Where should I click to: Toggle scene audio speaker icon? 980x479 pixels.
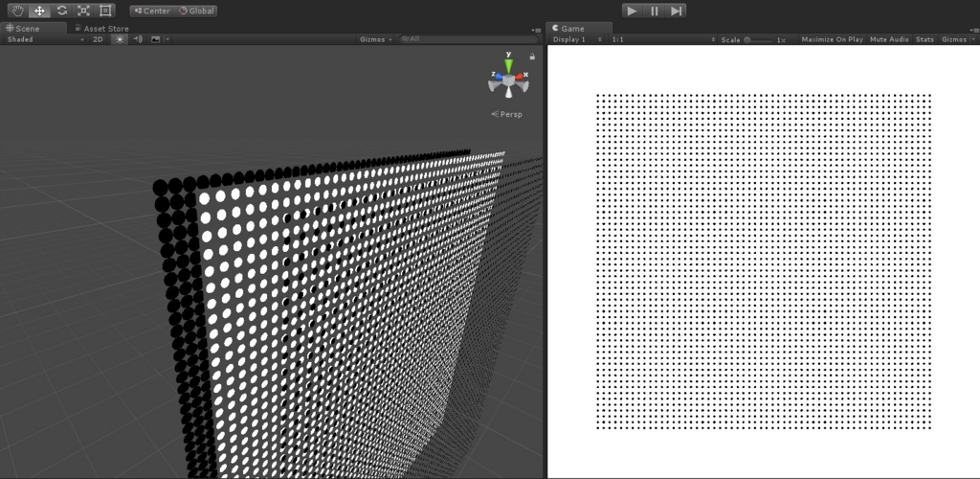(x=138, y=38)
